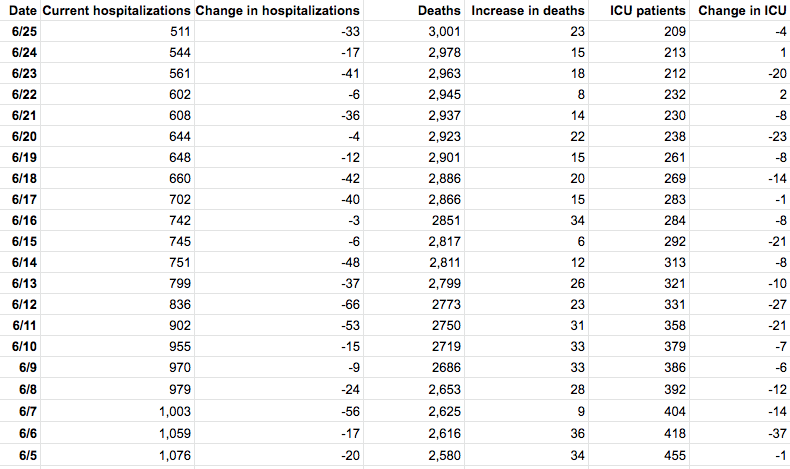Select the 455 ICU patients cell
The height and width of the screenshot is (469, 790).
click(x=673, y=458)
